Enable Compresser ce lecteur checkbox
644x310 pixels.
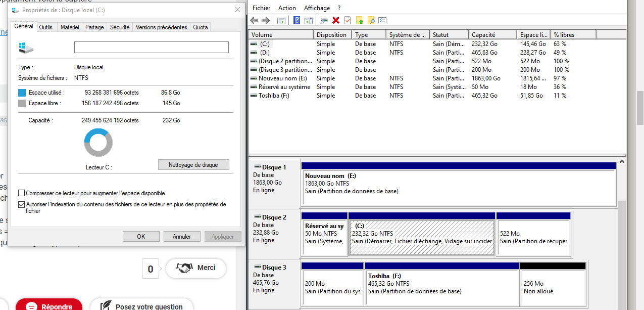coord(21,193)
